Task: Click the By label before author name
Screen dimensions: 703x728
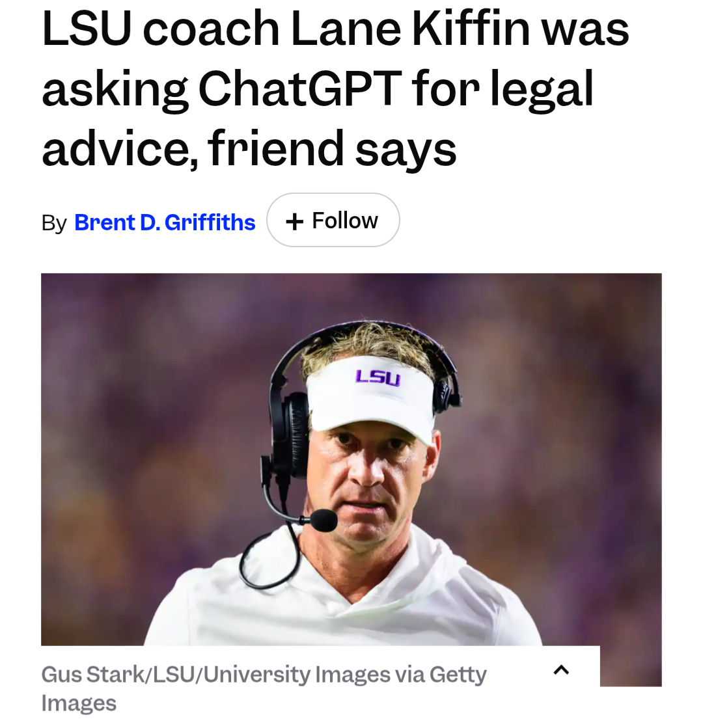Action: pos(54,223)
